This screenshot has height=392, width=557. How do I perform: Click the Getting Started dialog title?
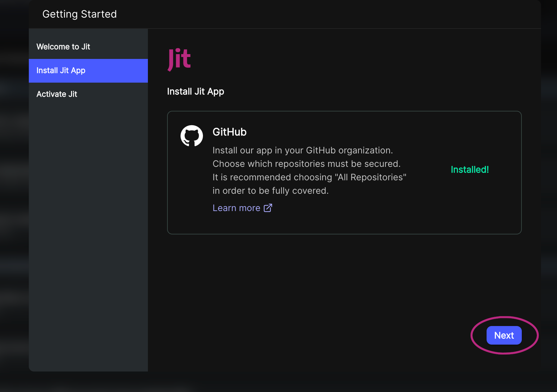coord(79,14)
